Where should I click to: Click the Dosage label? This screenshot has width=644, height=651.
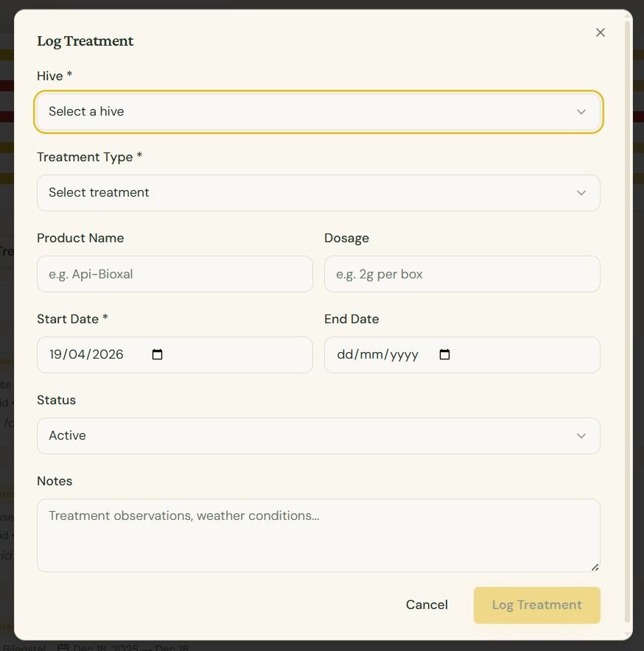pos(346,238)
